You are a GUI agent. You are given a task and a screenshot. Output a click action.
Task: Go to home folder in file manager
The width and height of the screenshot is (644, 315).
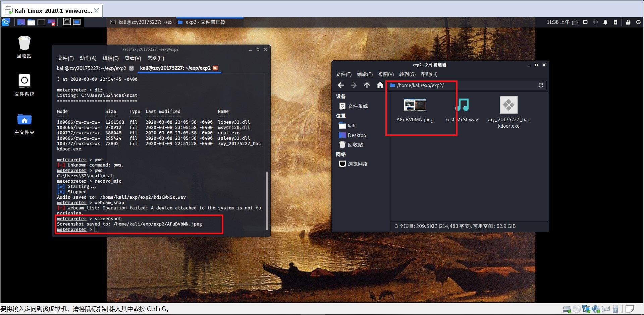[x=380, y=85]
